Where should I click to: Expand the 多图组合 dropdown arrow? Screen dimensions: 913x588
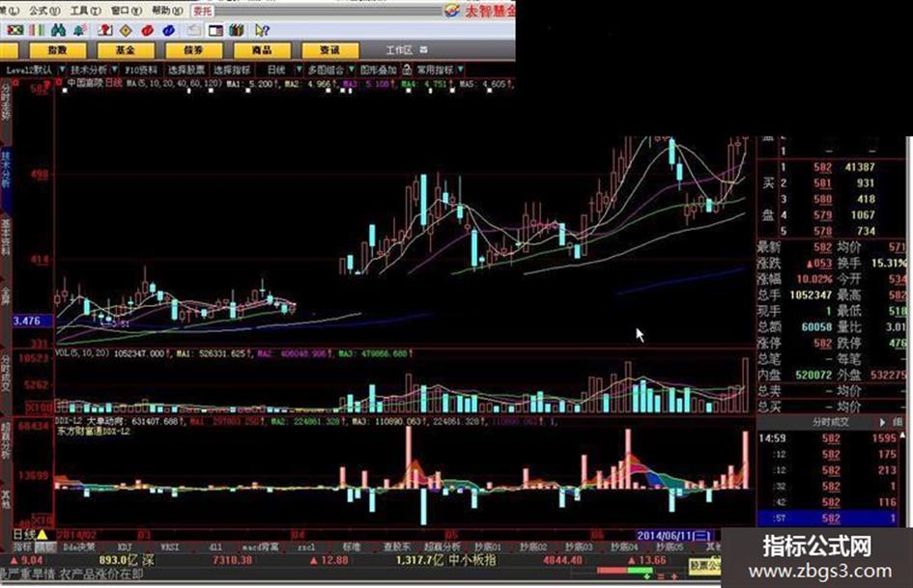(x=351, y=70)
